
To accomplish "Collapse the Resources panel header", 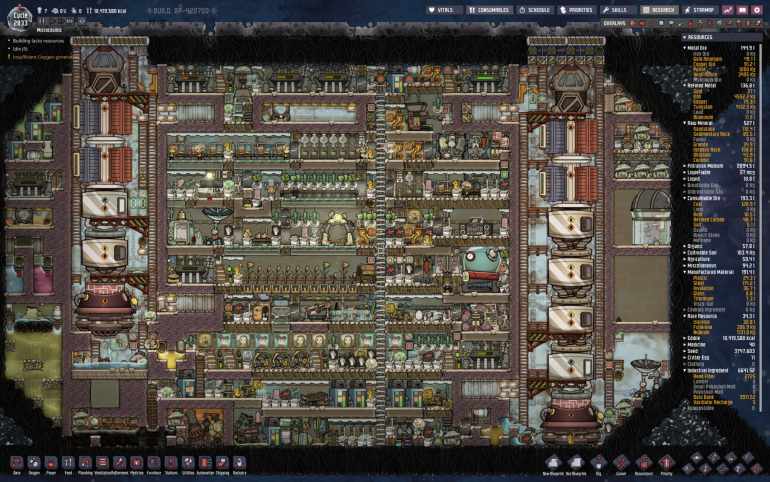I will click(720, 37).
